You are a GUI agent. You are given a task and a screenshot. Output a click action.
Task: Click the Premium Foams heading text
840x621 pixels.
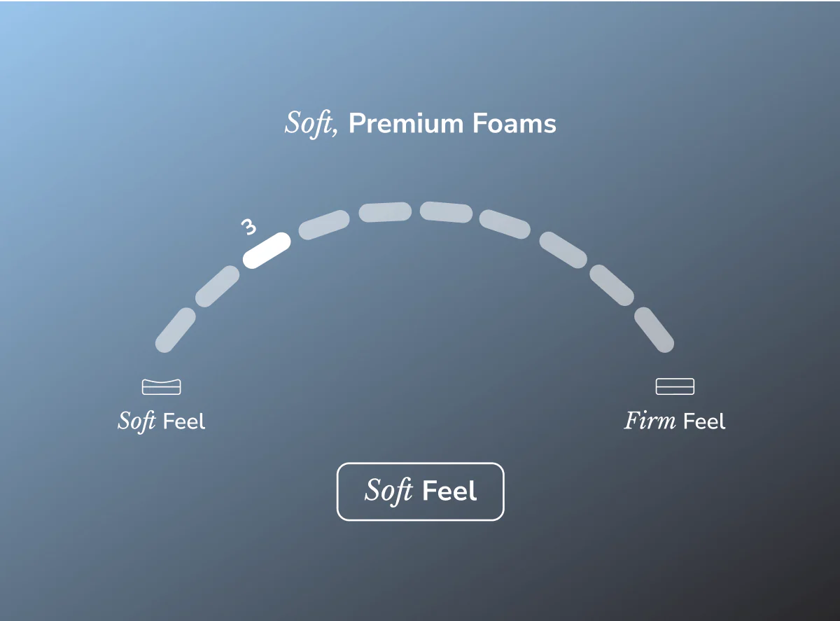click(x=452, y=124)
